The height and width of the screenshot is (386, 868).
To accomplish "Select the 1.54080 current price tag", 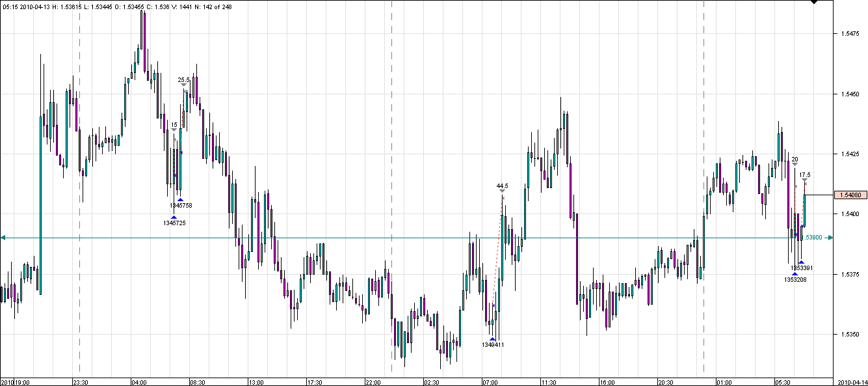I will tap(850, 195).
